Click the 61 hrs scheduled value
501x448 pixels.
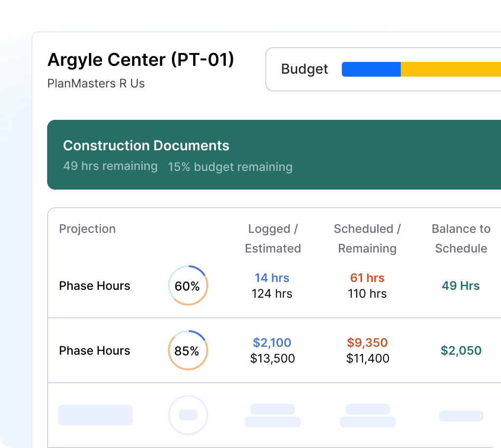[367, 278]
